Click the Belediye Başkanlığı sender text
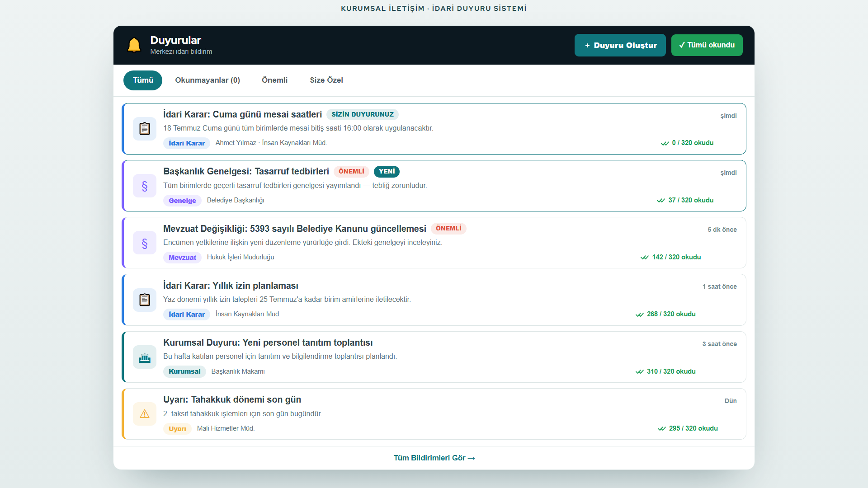868x488 pixels. point(236,200)
